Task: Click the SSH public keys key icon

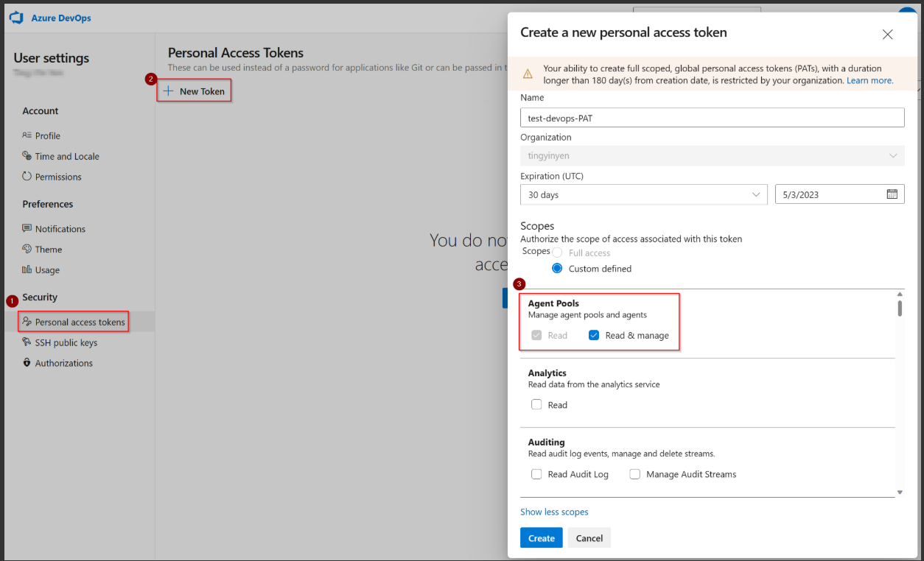Action: pos(27,342)
